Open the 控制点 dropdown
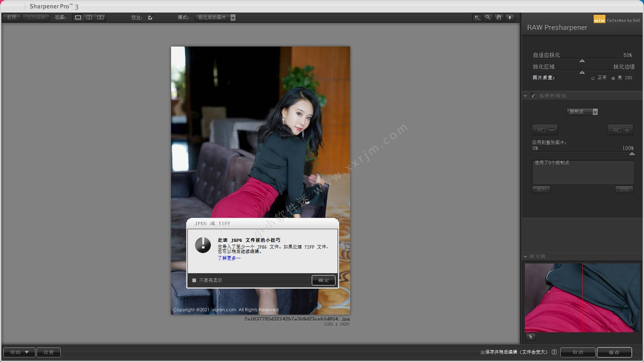Screen dimensions: 644x362 582,111
